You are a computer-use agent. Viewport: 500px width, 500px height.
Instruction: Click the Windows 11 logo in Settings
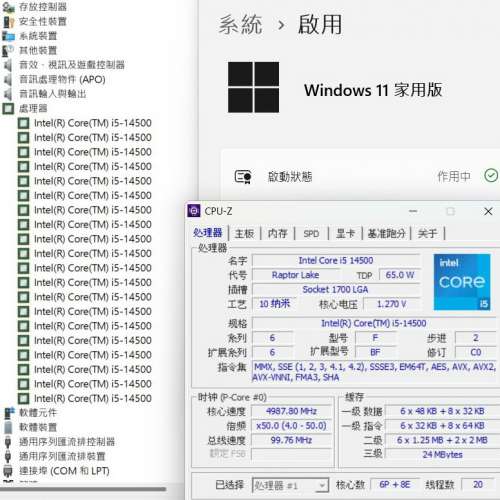253,87
